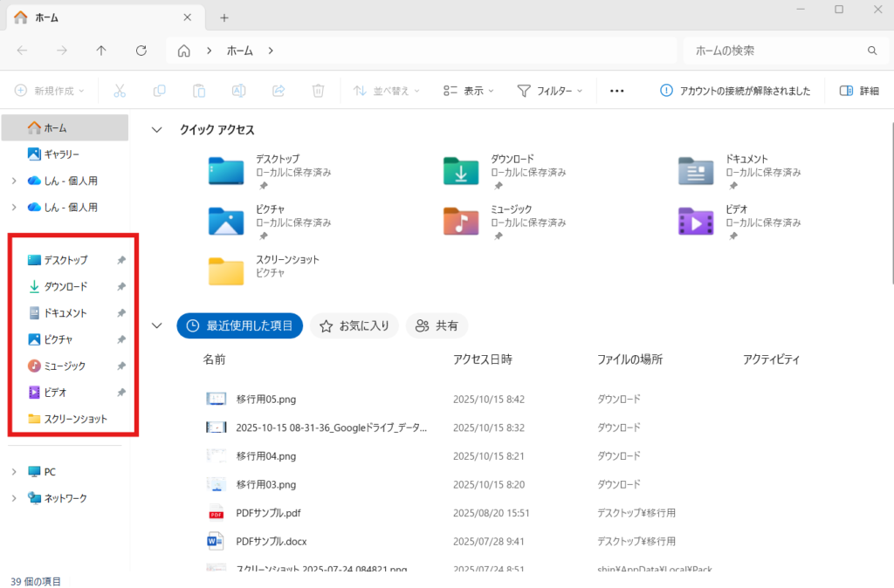Click the paste clipboard icon
This screenshot has width=894, height=588.
[199, 91]
